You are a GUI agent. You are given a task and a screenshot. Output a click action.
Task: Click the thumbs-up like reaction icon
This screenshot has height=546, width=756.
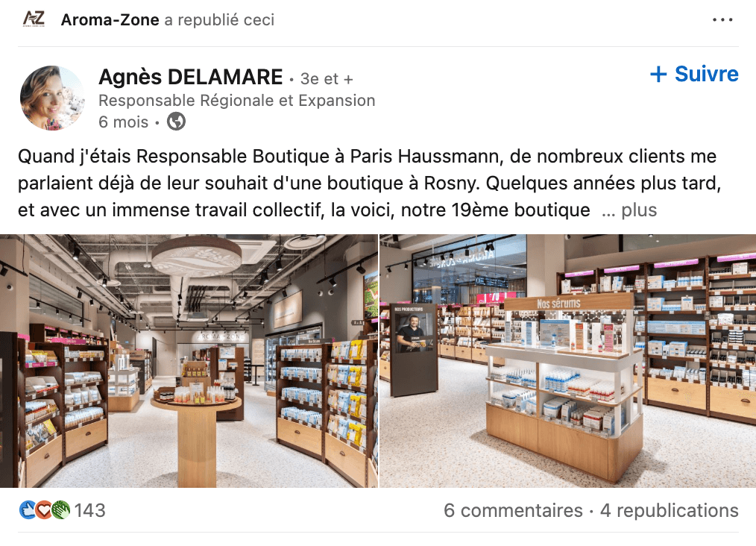28,510
